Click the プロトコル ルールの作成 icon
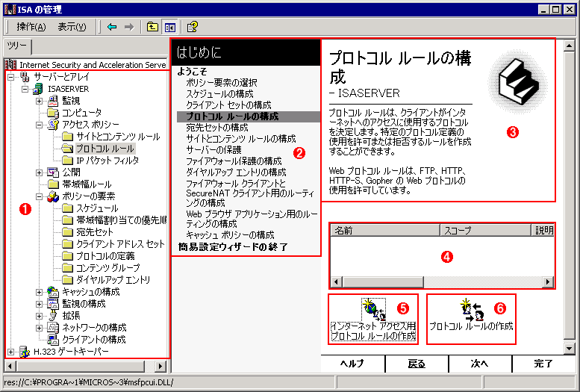This screenshot has width=580, height=392. pos(472,310)
